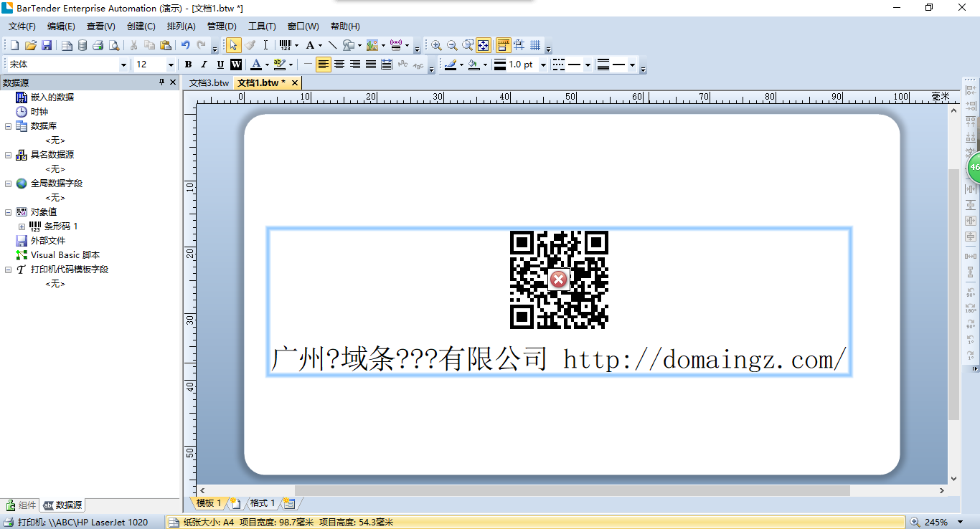Screen dimensions: 980x529
Task: Switch to the 组件 panel tab
Action: click(22, 505)
